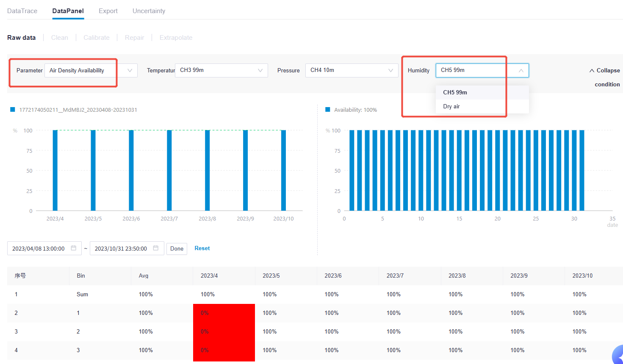Click calendar icon in start date field
The image size is (623, 364).
click(x=74, y=248)
